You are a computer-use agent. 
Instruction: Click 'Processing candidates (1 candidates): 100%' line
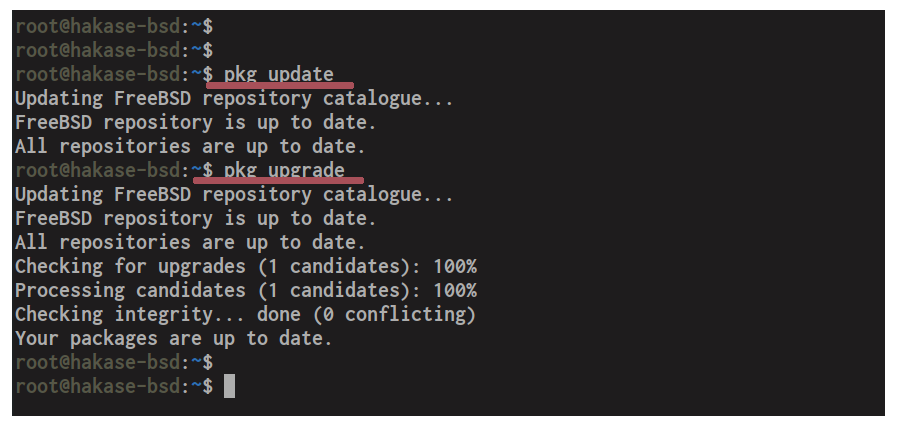pyautogui.click(x=245, y=290)
